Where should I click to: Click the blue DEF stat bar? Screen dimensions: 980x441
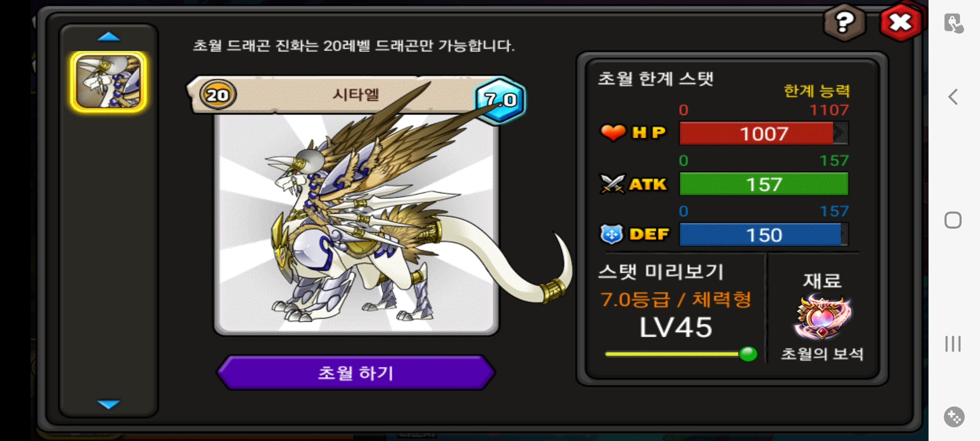click(764, 235)
